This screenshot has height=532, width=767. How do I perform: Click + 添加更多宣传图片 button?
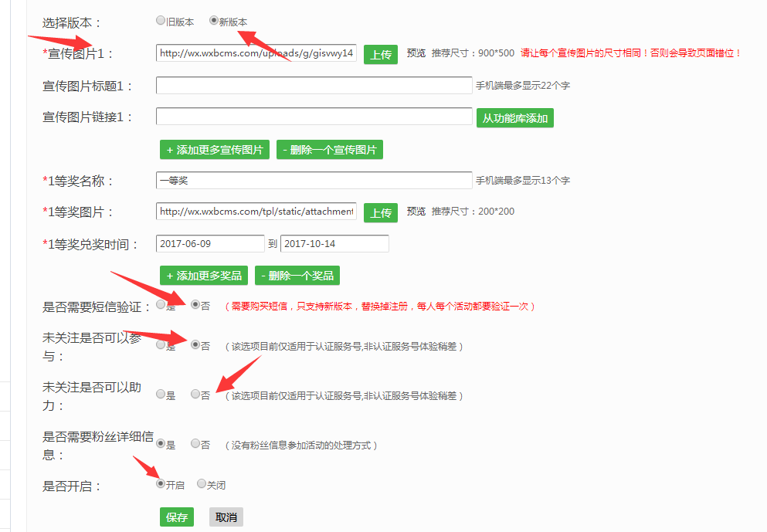pyautogui.click(x=215, y=150)
